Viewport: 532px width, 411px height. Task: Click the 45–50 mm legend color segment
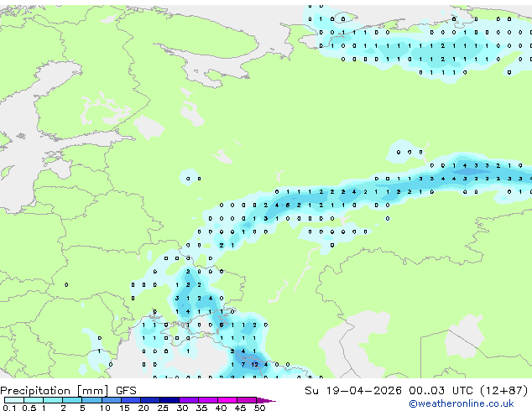(x=247, y=400)
